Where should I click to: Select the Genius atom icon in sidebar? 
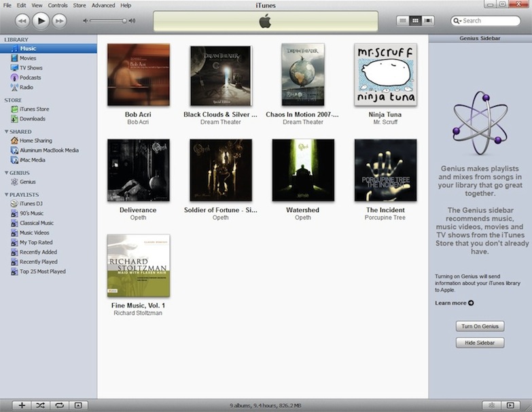pos(14,182)
